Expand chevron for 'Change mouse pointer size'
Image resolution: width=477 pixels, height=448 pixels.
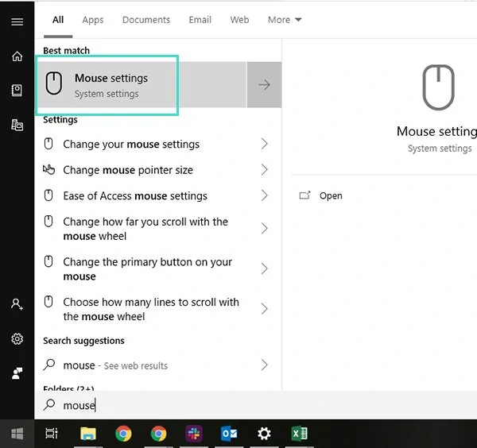(x=264, y=170)
